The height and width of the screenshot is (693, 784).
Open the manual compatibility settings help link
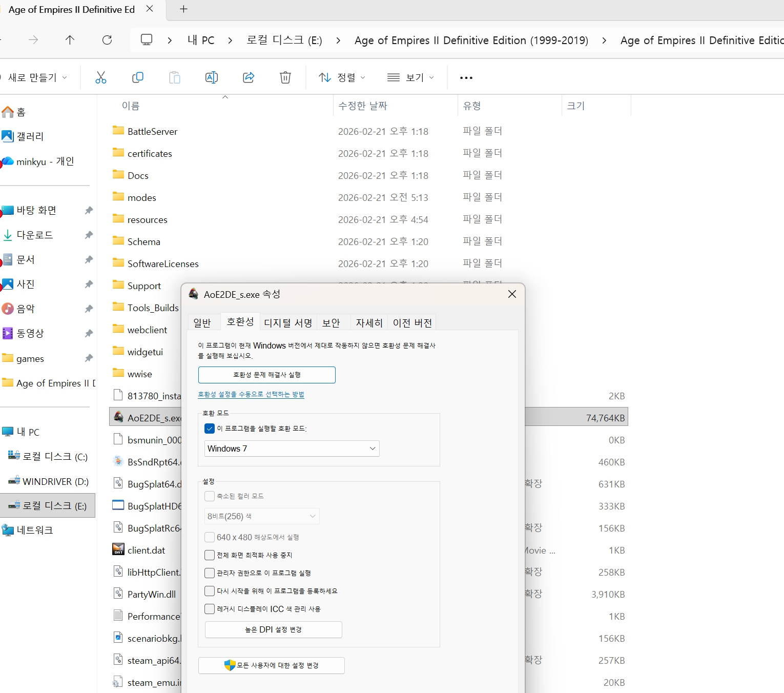coord(251,394)
